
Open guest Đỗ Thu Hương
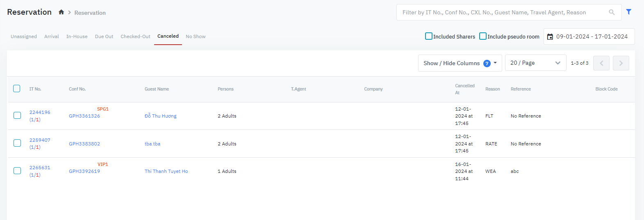pos(161,116)
